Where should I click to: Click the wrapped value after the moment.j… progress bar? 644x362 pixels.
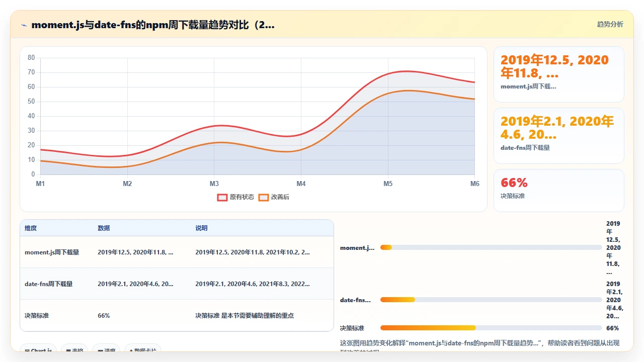click(x=613, y=248)
